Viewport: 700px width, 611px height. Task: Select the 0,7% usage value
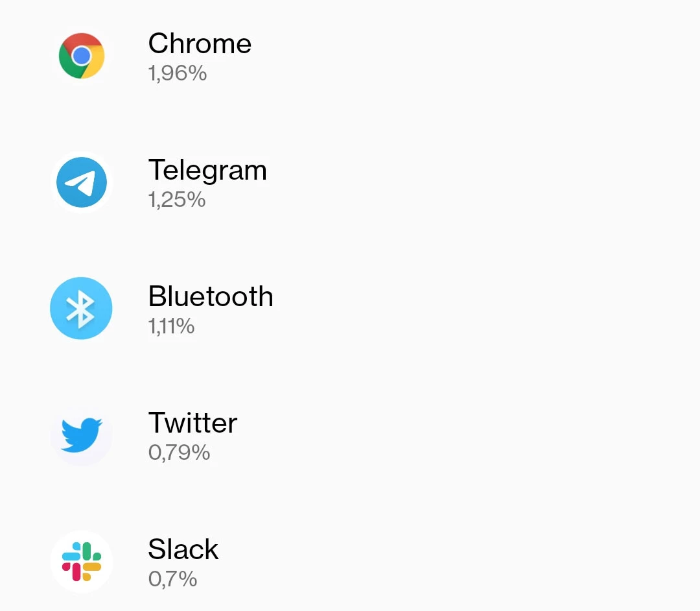pos(173,579)
